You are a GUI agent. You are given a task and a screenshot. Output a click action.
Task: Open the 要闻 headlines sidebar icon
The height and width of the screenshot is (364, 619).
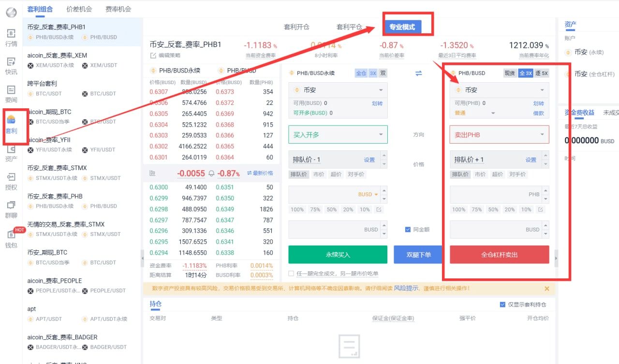coord(11,94)
